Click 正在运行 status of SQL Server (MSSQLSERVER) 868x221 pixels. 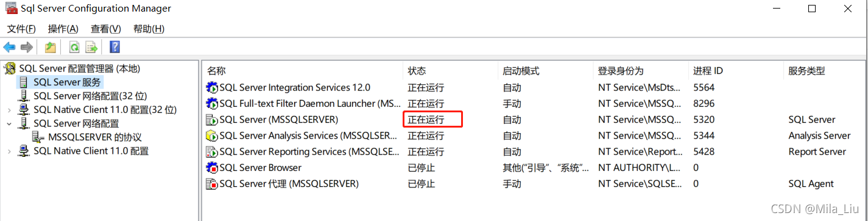click(x=426, y=120)
